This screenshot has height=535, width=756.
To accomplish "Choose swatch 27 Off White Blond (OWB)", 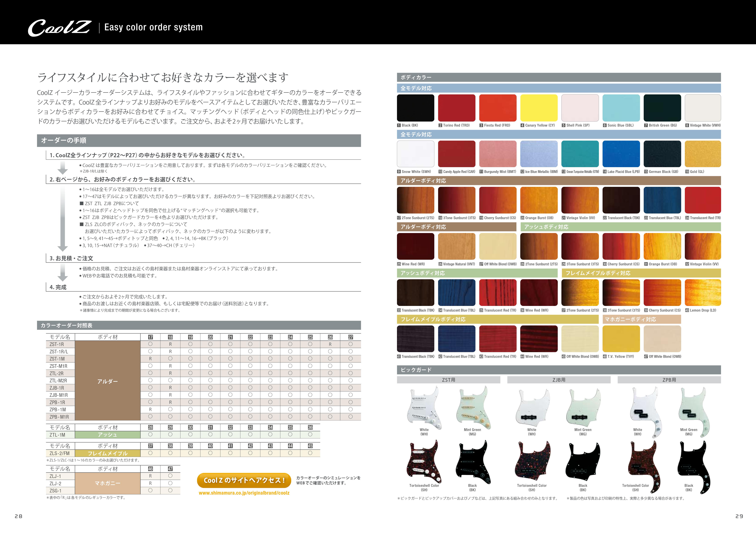I will 498,246.
